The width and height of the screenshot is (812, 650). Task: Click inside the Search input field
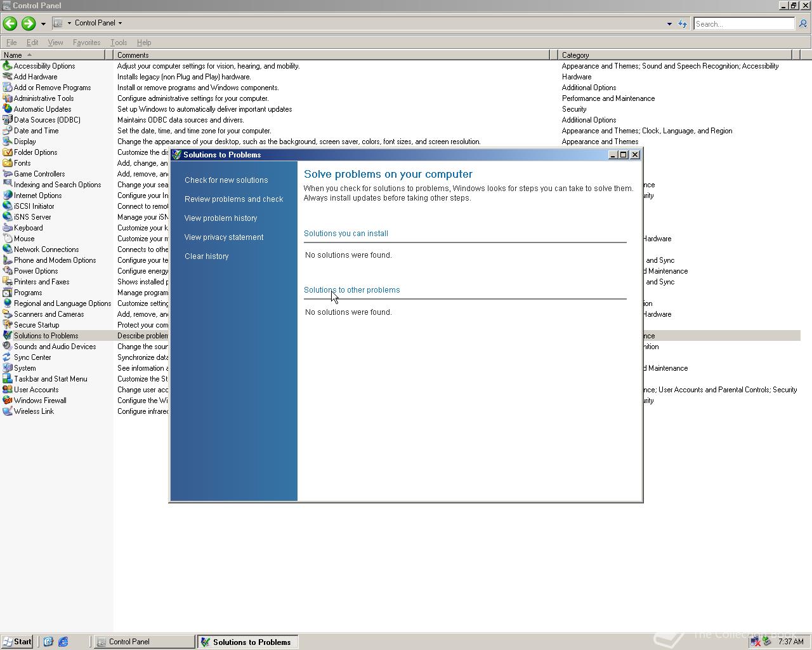click(x=743, y=23)
